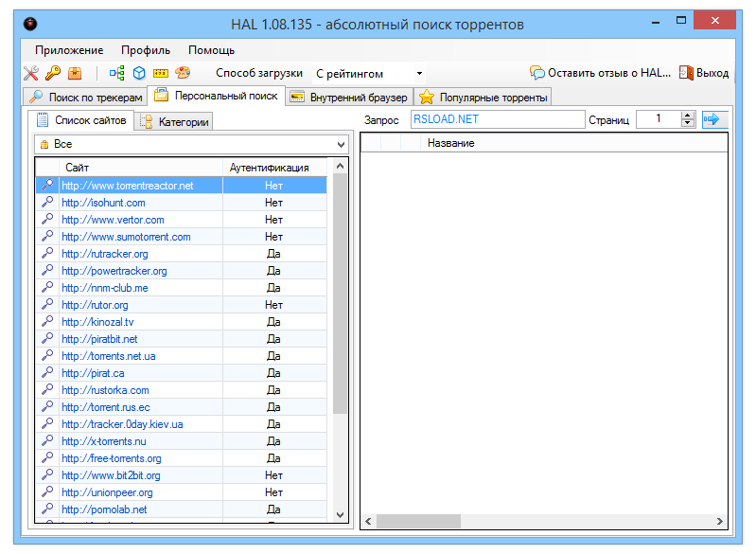Click the orange box icon in toolbar

pyautogui.click(x=75, y=73)
